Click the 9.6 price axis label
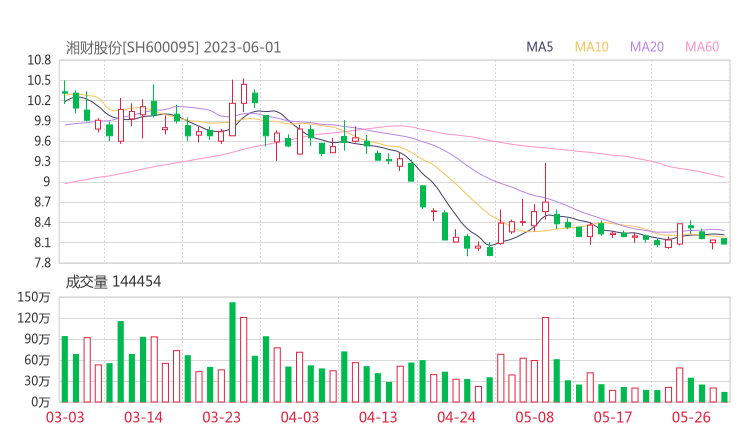Screen dimensions: 740x440 41,141
